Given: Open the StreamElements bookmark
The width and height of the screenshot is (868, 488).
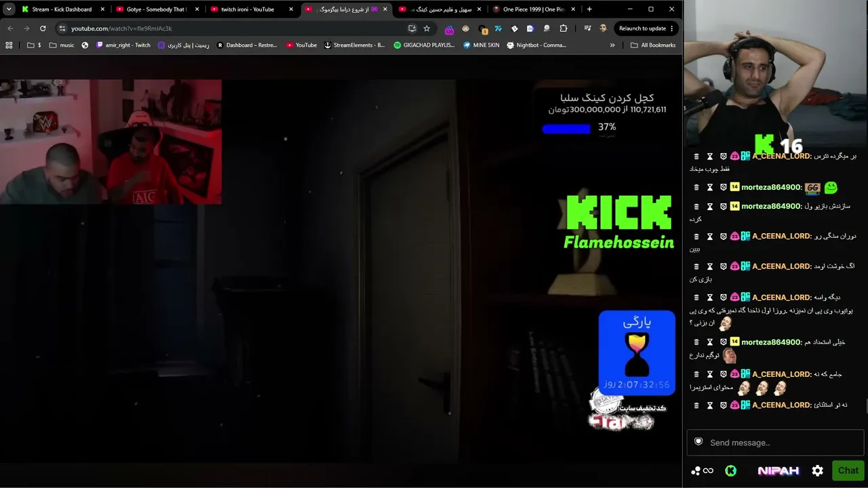Looking at the screenshot, I should coord(354,45).
